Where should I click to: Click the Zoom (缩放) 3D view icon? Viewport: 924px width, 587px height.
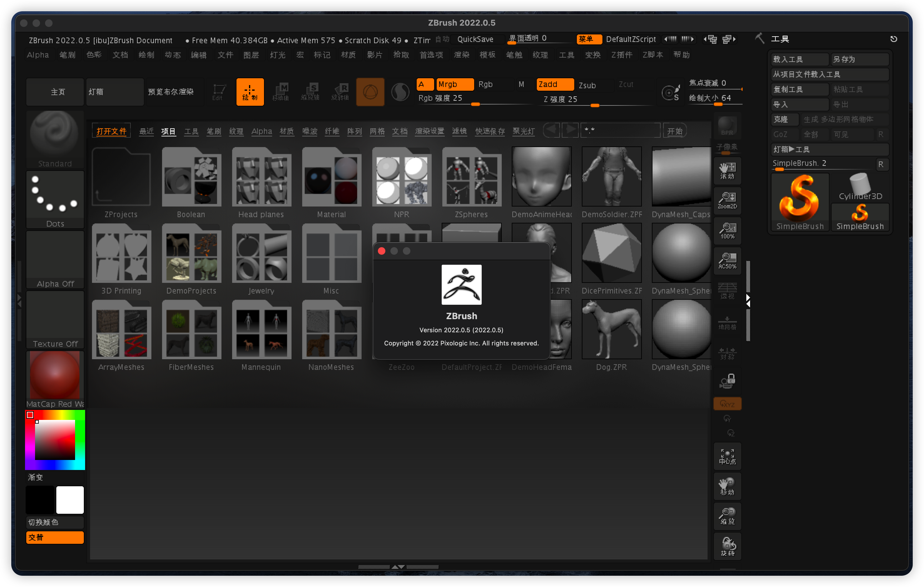pyautogui.click(x=727, y=516)
